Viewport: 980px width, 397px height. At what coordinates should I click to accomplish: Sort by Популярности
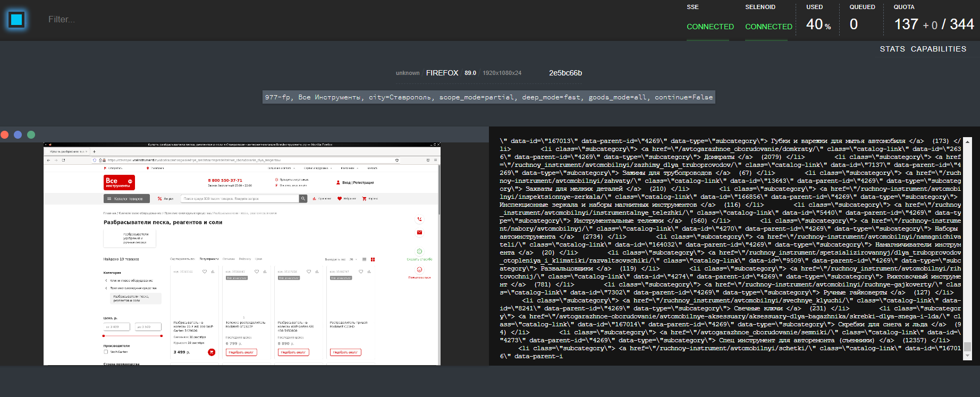tap(209, 259)
